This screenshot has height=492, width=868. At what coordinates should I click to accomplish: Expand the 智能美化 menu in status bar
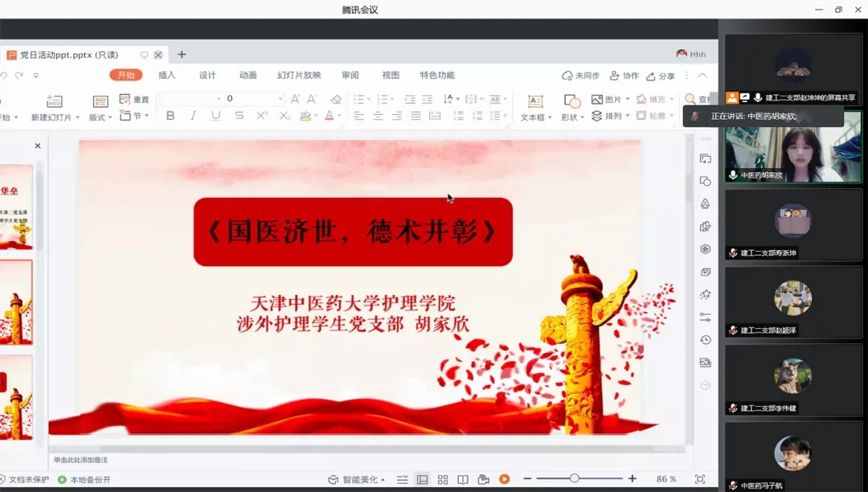357,479
